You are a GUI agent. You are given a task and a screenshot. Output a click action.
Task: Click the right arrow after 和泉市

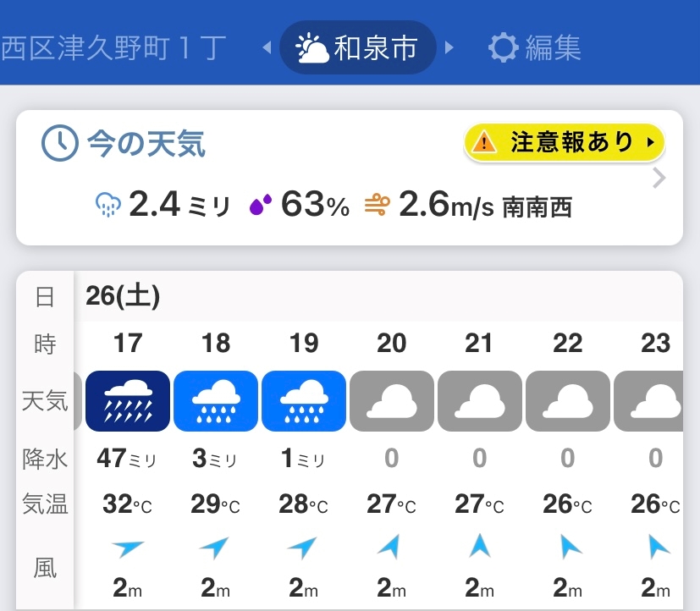(449, 48)
